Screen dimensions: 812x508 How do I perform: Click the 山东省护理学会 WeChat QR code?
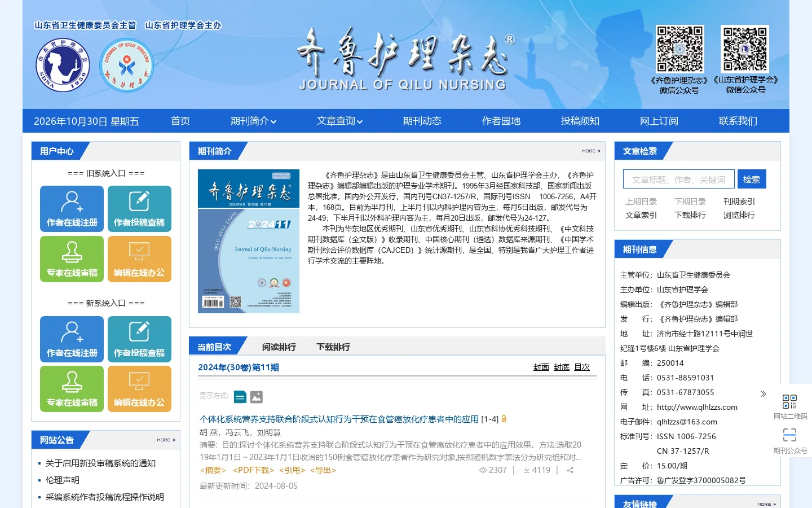coord(745,49)
